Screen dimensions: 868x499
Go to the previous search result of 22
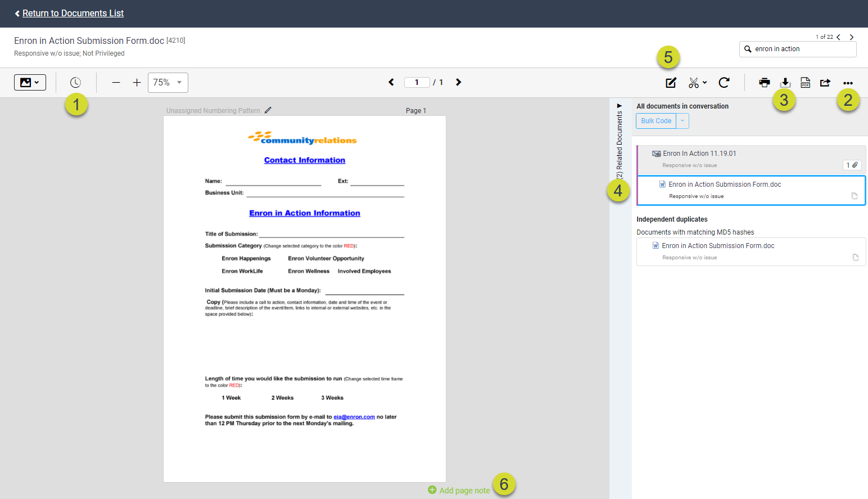838,37
